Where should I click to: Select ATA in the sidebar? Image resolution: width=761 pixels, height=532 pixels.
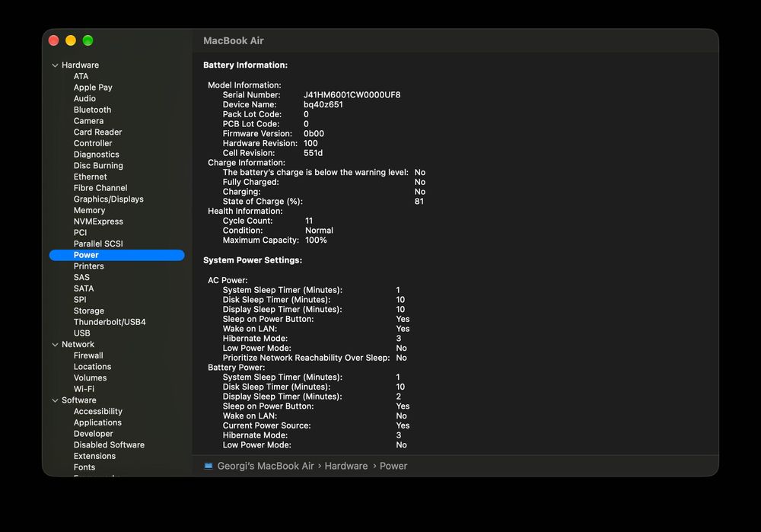pos(81,76)
